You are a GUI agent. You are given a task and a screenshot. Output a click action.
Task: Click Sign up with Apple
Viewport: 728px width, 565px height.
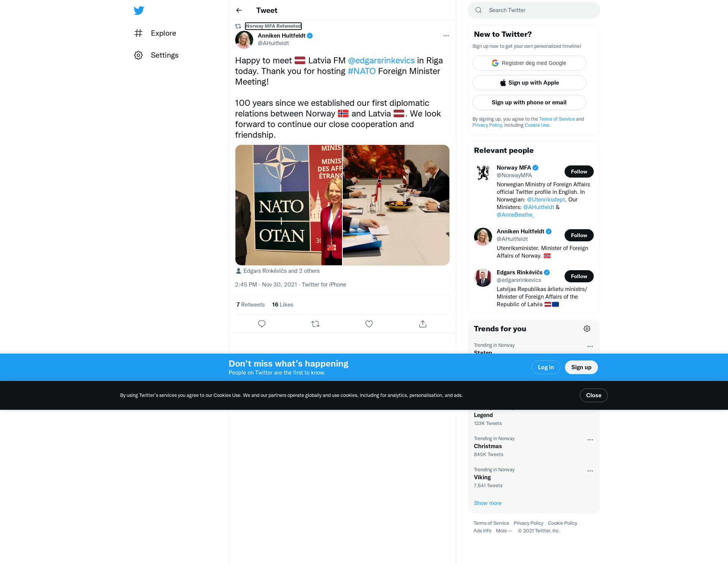click(529, 83)
